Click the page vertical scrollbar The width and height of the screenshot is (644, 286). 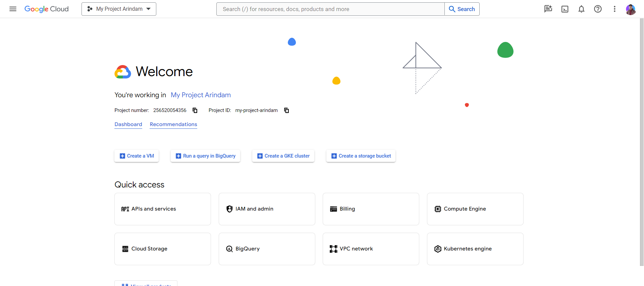tap(642, 142)
